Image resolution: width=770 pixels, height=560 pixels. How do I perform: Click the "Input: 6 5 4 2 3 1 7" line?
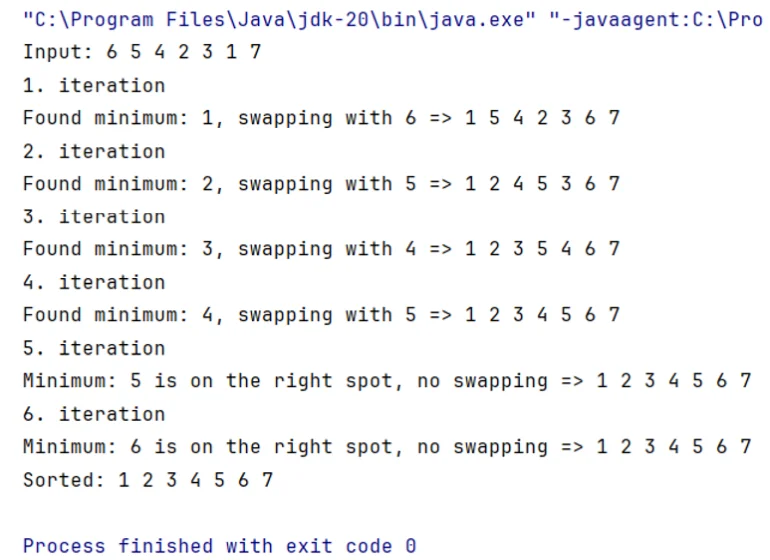click(x=142, y=52)
